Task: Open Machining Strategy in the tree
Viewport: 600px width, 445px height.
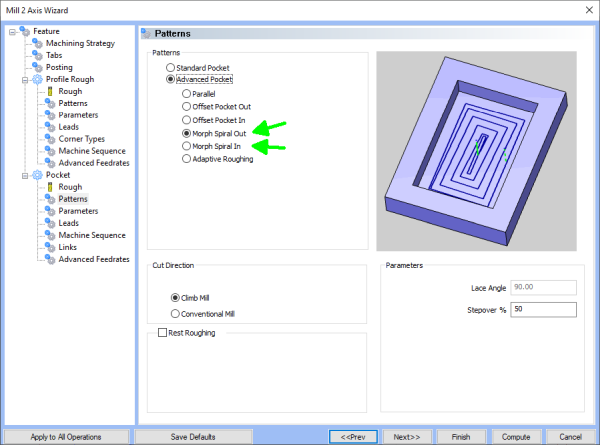Action: [x=80, y=43]
